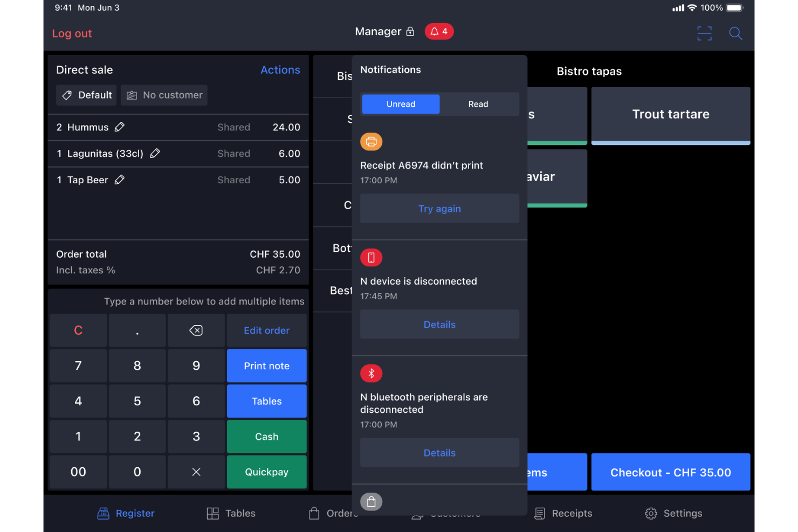Select the Orders icon in bottom navigation
The image size is (798, 532).
[x=314, y=513]
